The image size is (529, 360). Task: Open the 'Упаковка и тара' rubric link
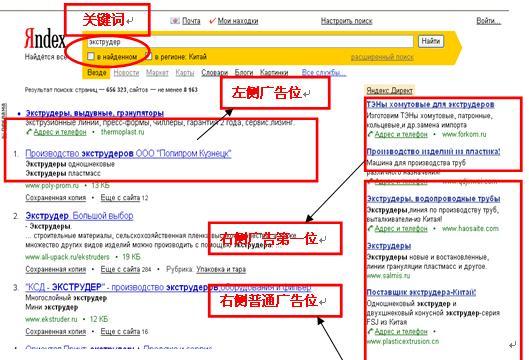pos(221,269)
